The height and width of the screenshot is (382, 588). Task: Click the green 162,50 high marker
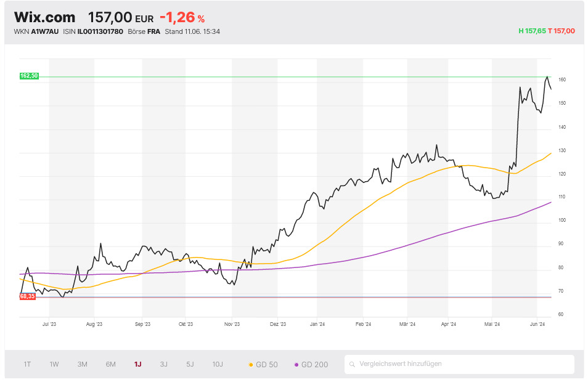(x=29, y=76)
